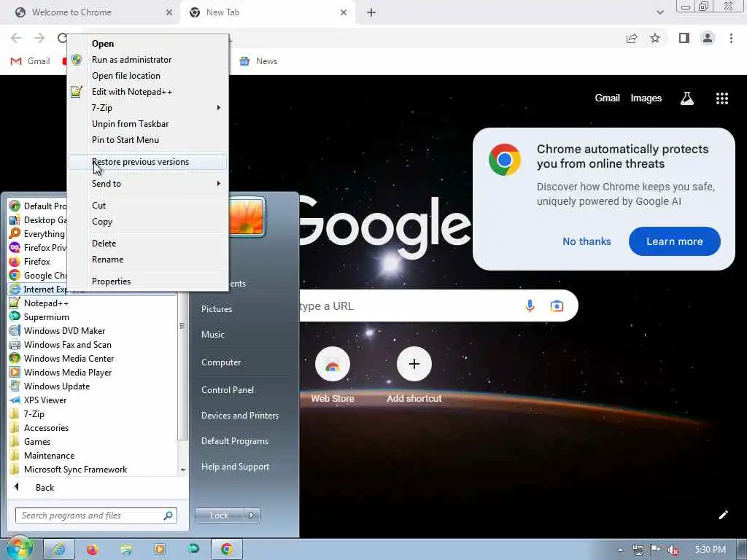Click the taskbar clock
747x560 pixels.
(710, 550)
